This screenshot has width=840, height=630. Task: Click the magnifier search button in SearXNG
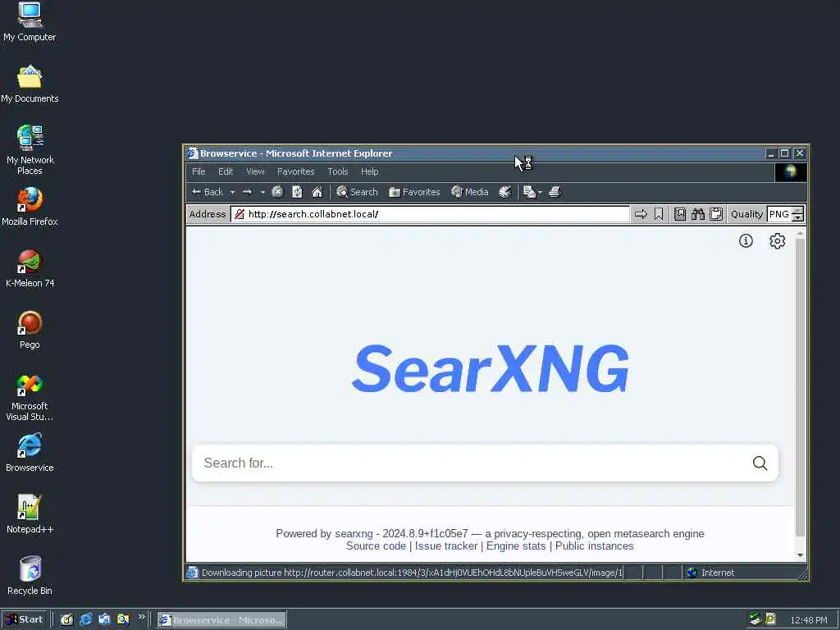pyautogui.click(x=760, y=463)
